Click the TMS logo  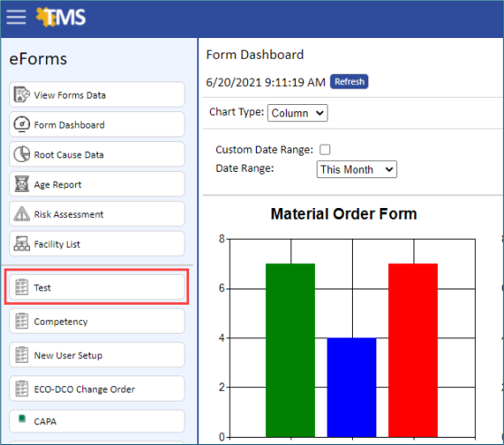(x=61, y=17)
